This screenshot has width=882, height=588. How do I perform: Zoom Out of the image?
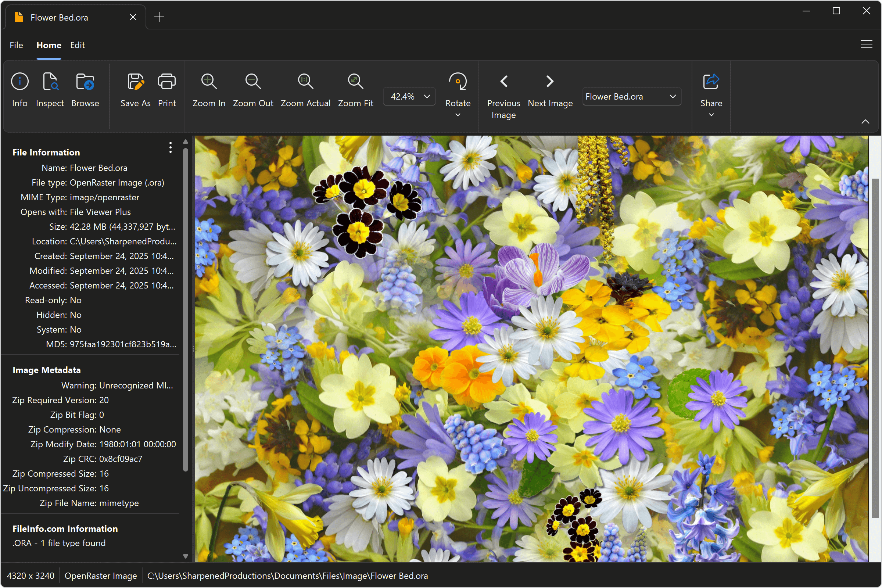tap(253, 90)
